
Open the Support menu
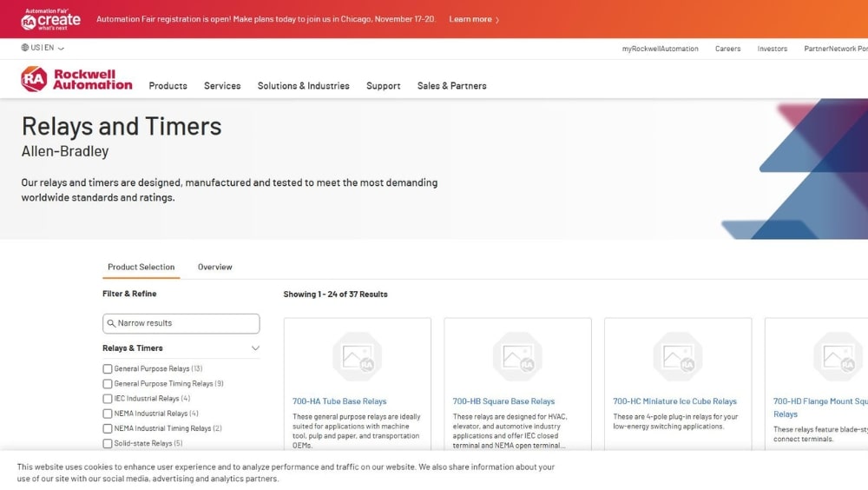point(383,86)
